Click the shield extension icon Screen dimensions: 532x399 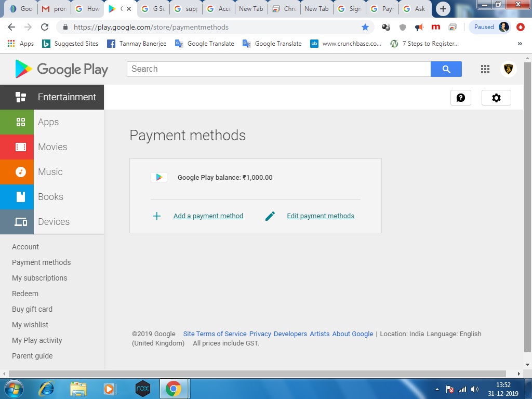[x=403, y=27]
